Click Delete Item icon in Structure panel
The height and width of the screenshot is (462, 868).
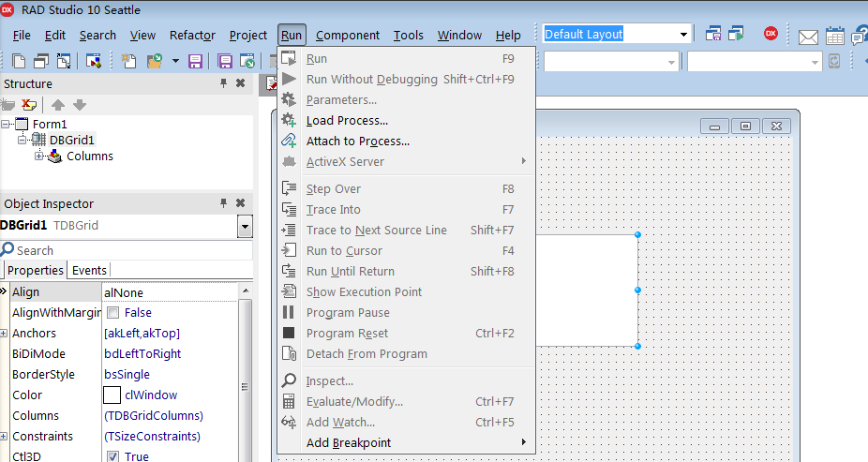[29, 105]
